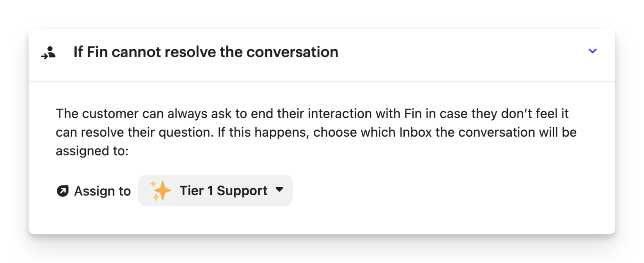Image resolution: width=644 pixels, height=263 pixels.
Task: Click the paragraph about ending interaction with Fin
Action: pyautogui.click(x=316, y=132)
